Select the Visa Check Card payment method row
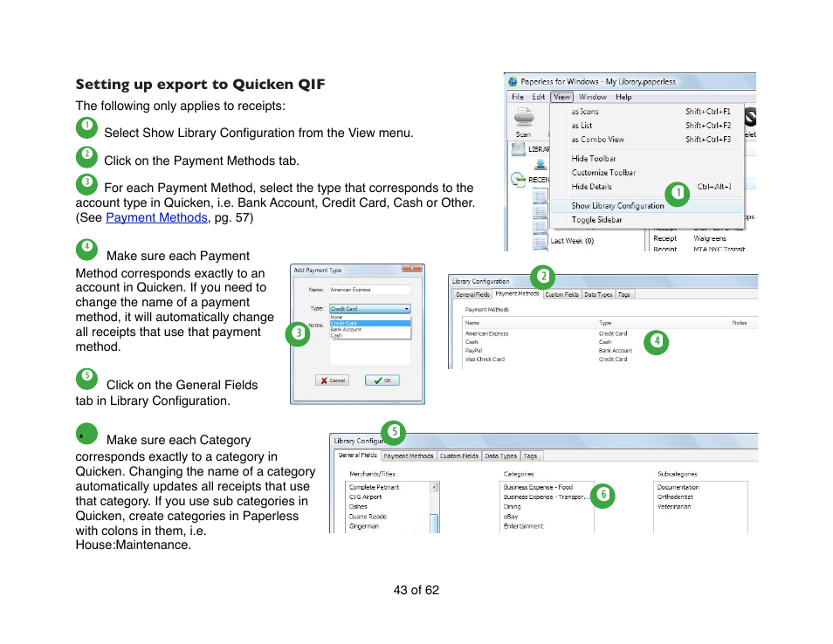 [x=609, y=360]
